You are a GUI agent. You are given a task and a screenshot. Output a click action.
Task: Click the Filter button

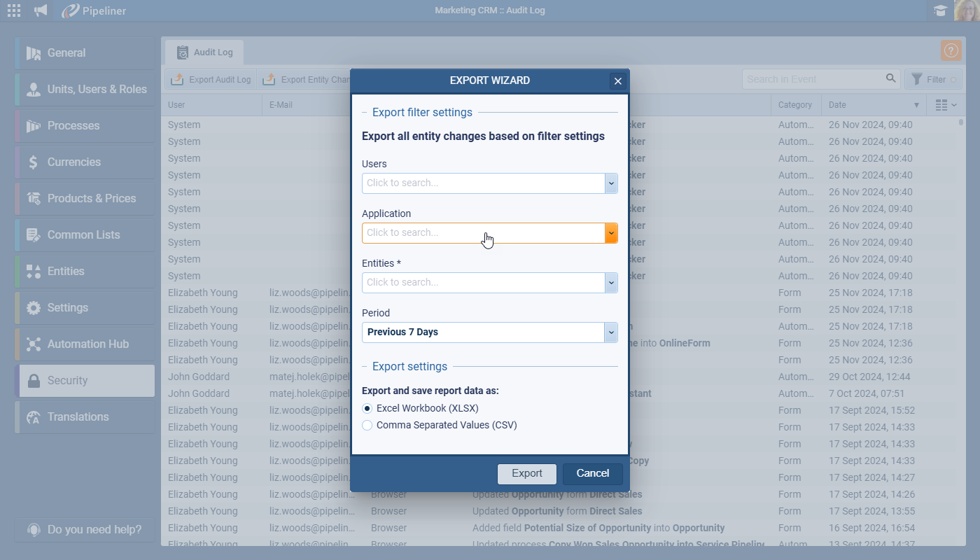pos(933,80)
